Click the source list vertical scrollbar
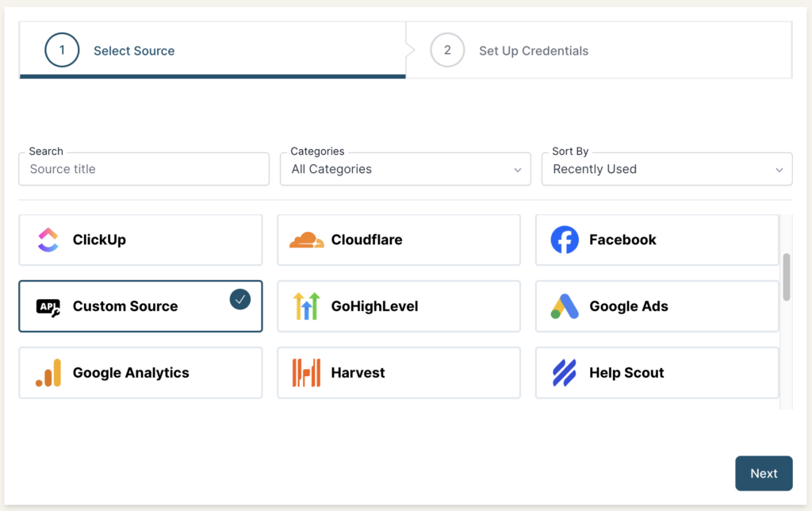 (x=786, y=277)
